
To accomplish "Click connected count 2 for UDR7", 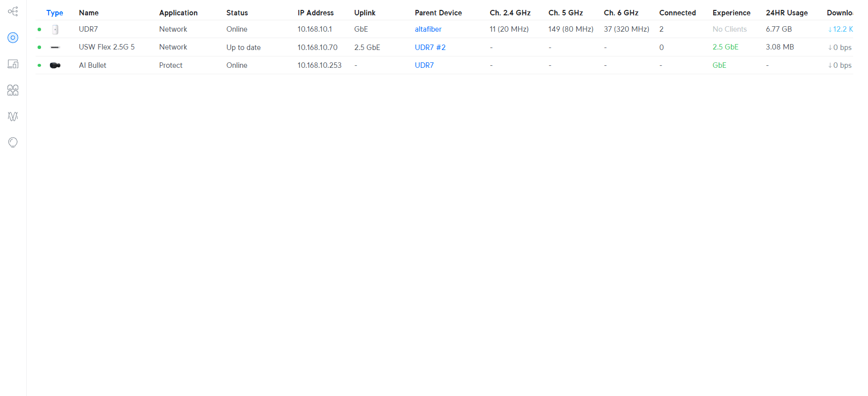I will tap(661, 29).
